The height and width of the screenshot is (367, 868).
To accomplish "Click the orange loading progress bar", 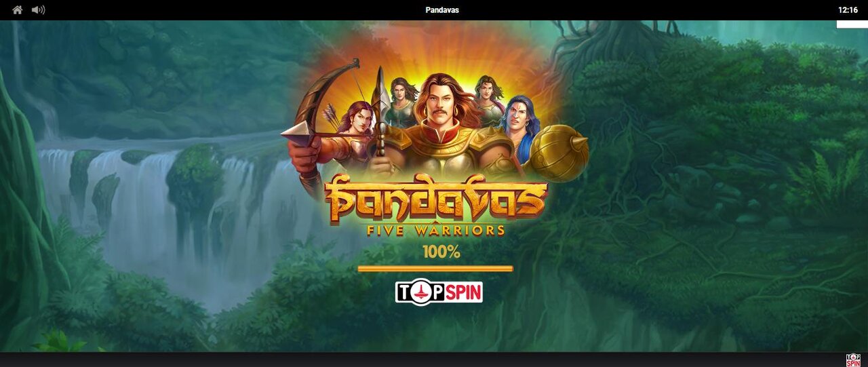I will 435,269.
